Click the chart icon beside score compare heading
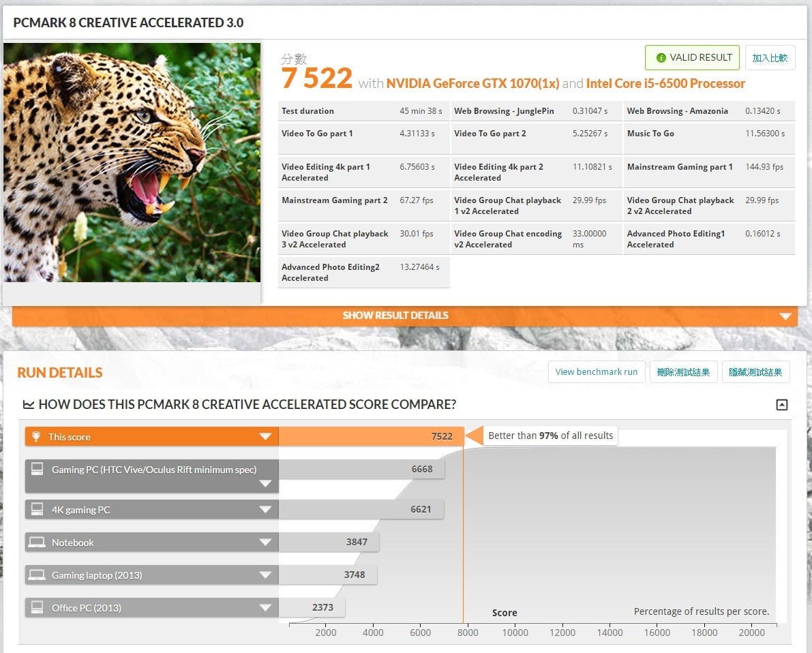 coord(28,405)
